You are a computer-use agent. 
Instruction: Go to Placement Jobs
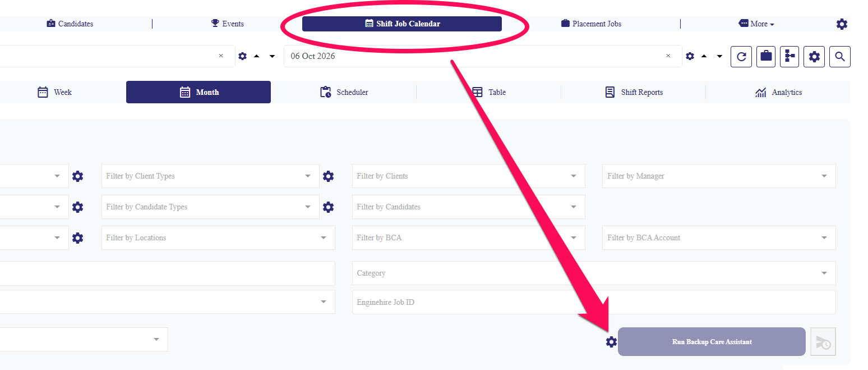tap(591, 24)
